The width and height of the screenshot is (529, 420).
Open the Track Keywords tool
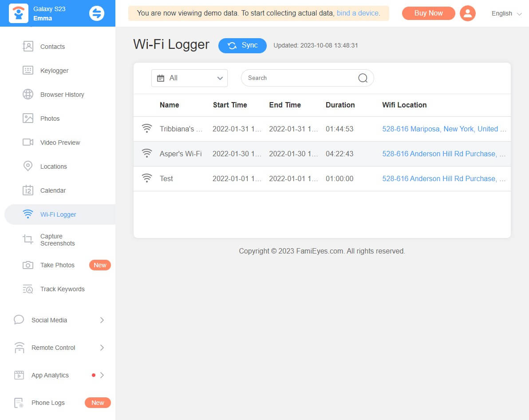[x=62, y=289]
